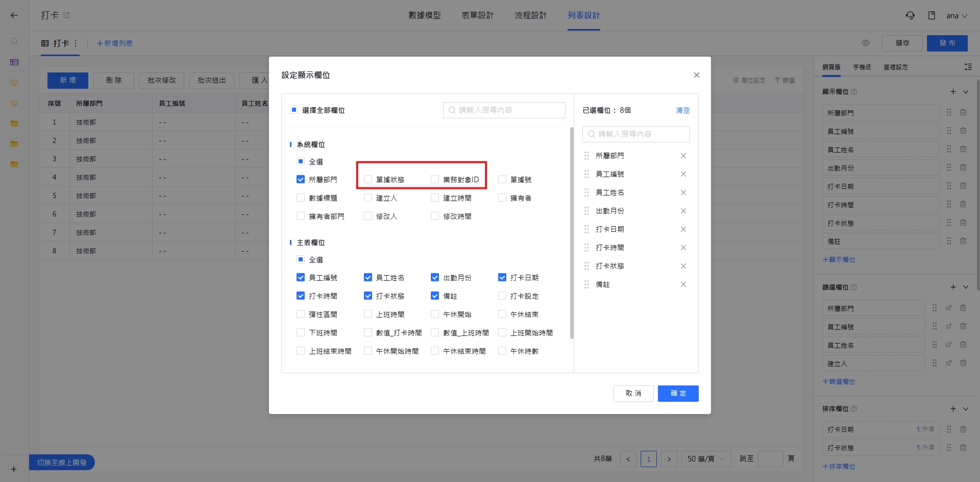Viewport: 980px width, 482px height.
Task: Check the 午休時數 checkbox
Action: pyautogui.click(x=502, y=351)
